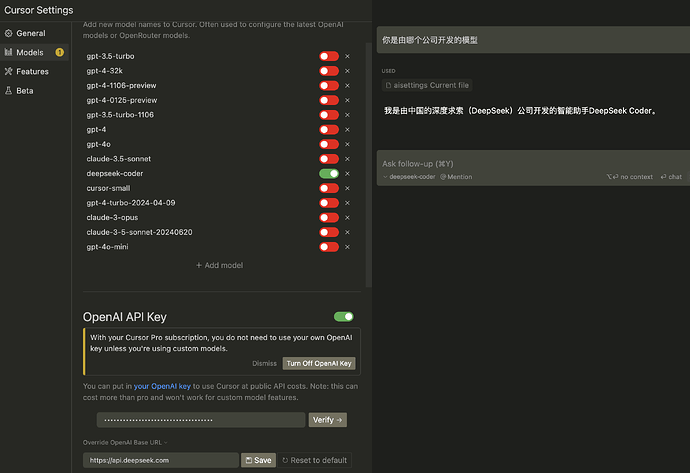Reset base URL to default
Screen dimensions: 690x473
click(x=314, y=460)
